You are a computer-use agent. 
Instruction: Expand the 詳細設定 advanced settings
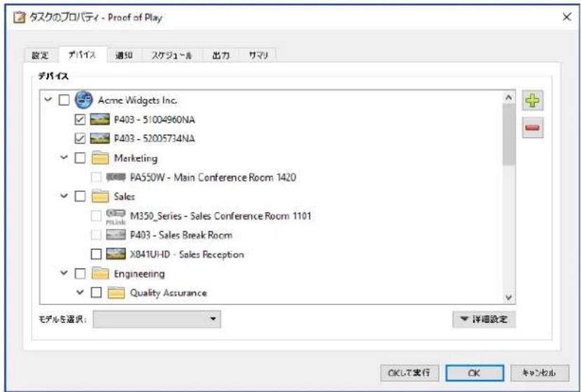484,319
